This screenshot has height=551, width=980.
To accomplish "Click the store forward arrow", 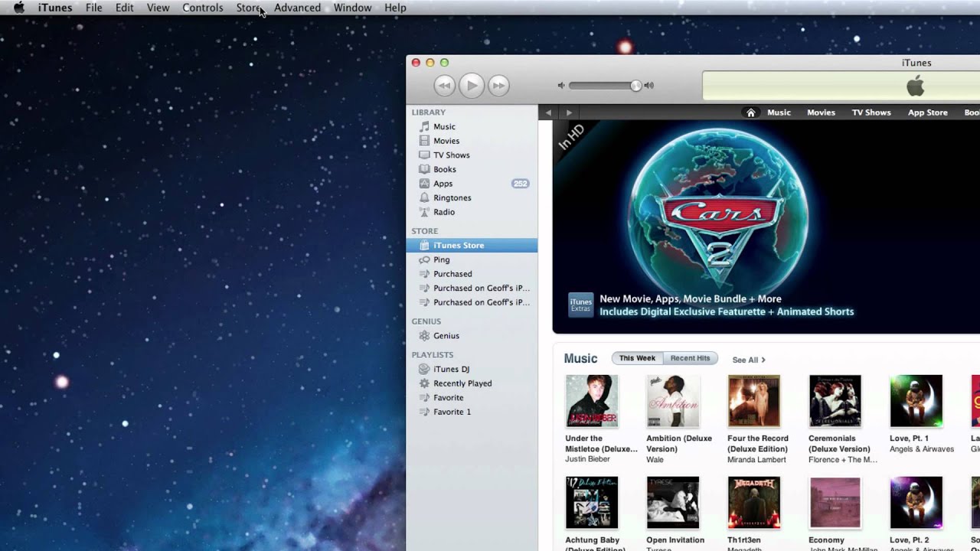I will pyautogui.click(x=569, y=112).
